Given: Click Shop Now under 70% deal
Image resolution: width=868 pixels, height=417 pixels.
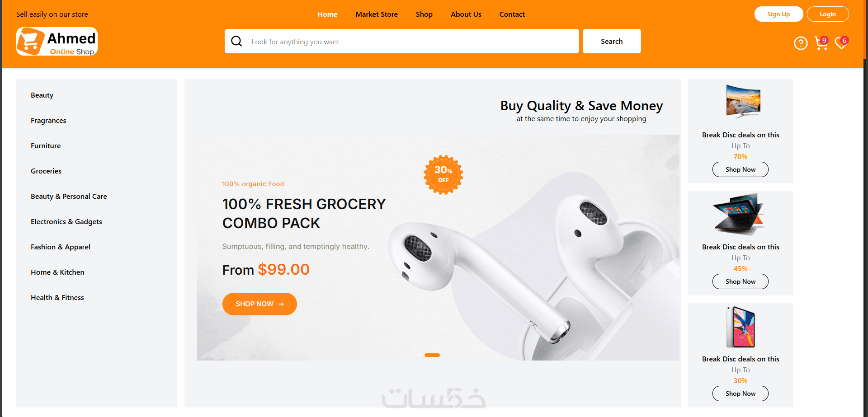Looking at the screenshot, I should (741, 169).
